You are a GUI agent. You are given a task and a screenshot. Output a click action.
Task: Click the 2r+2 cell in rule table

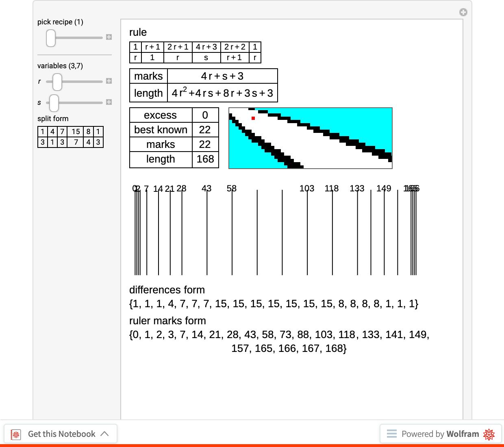[x=235, y=47]
